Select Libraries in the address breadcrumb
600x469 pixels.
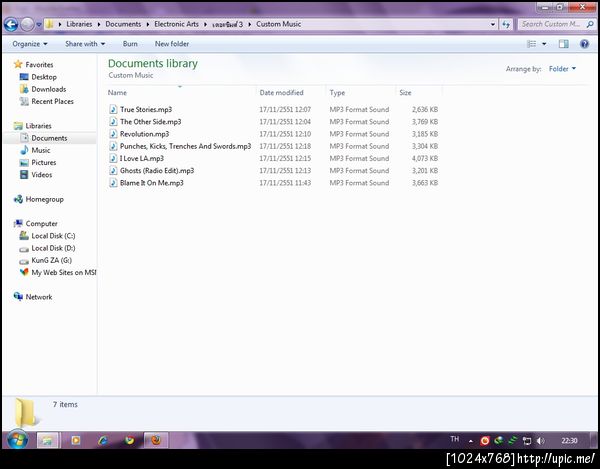(x=79, y=24)
